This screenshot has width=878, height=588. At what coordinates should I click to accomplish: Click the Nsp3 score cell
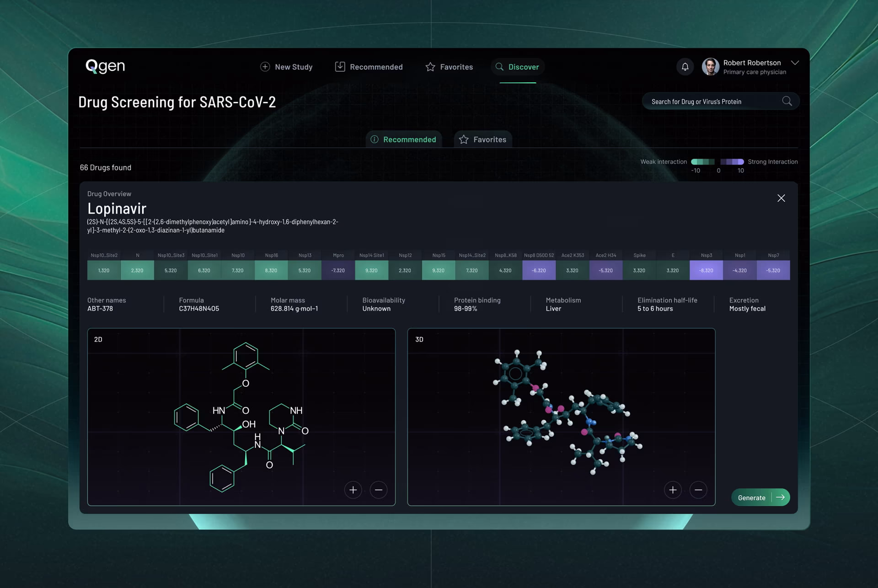coord(706,270)
